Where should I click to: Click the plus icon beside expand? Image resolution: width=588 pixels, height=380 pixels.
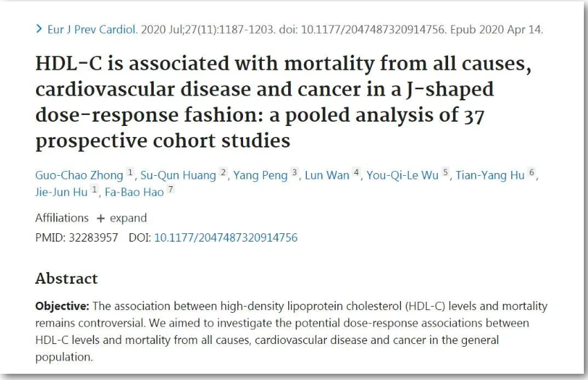(100, 219)
